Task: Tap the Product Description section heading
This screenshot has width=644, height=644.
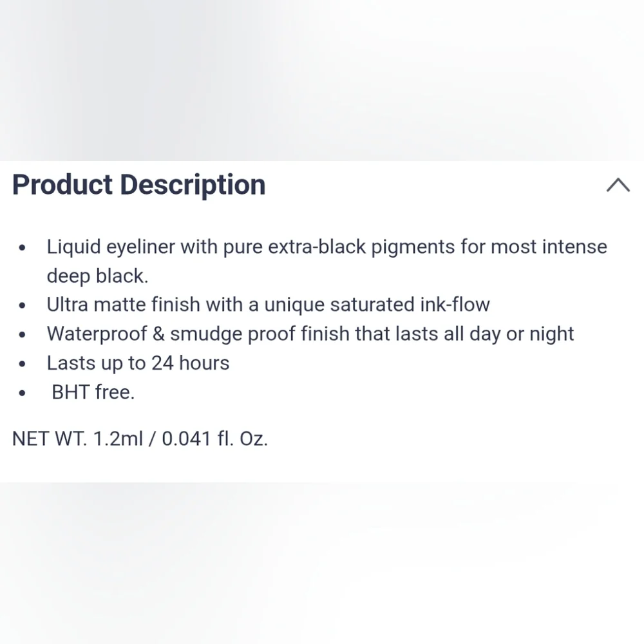Action: pyautogui.click(x=139, y=185)
